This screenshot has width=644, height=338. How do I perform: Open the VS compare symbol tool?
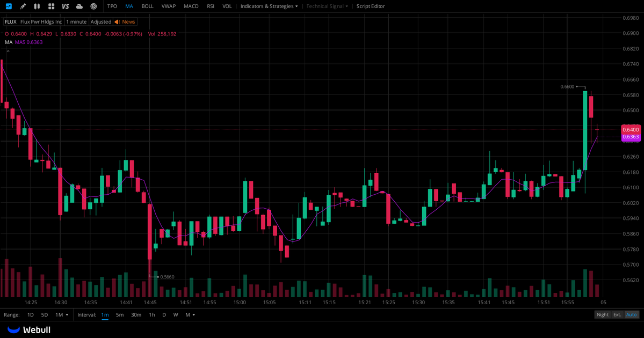pyautogui.click(x=66, y=6)
